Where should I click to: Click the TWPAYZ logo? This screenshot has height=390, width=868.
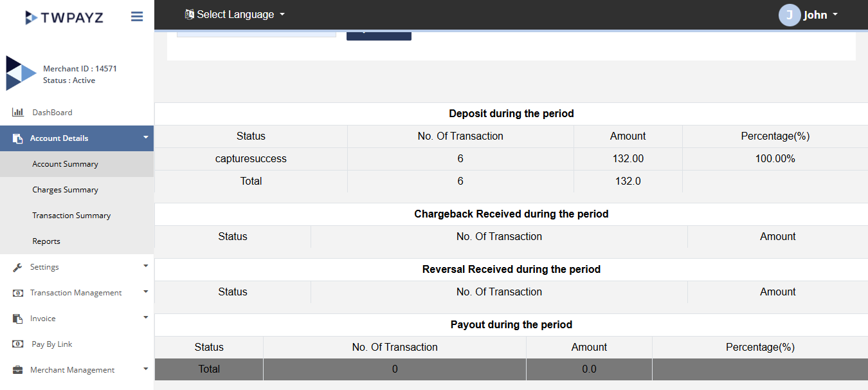[64, 17]
